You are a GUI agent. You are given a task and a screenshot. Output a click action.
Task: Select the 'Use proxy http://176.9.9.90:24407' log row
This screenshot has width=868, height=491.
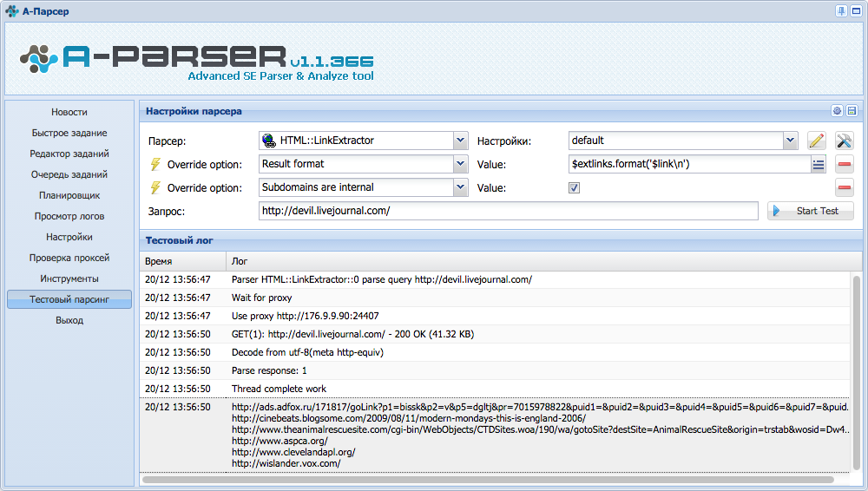tap(495, 316)
